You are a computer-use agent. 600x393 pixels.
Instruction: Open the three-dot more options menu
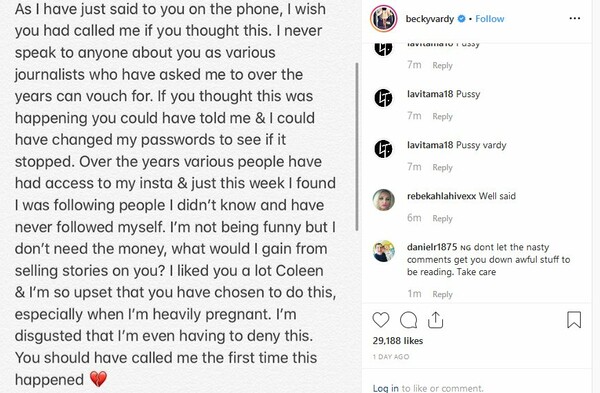coord(575,18)
